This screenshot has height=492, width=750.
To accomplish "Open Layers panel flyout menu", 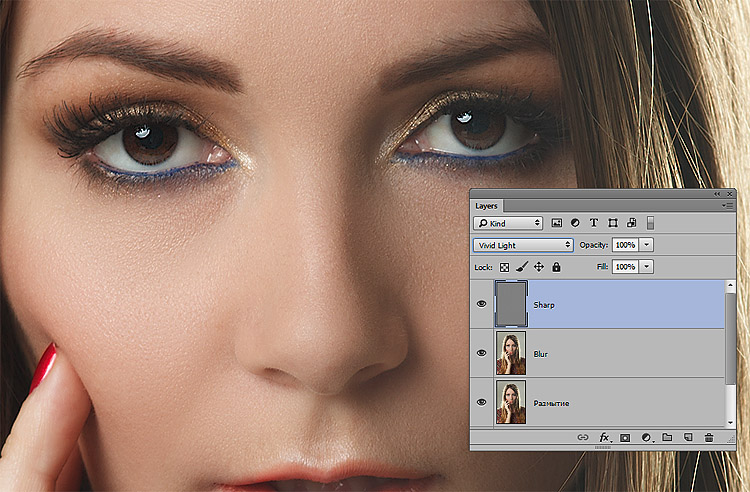I will coord(728,206).
